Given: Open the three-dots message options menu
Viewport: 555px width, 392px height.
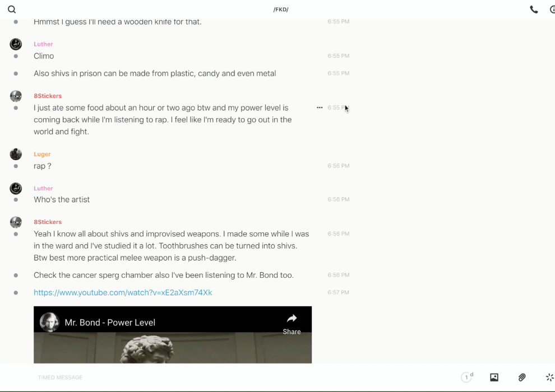Looking at the screenshot, I should coord(320,108).
